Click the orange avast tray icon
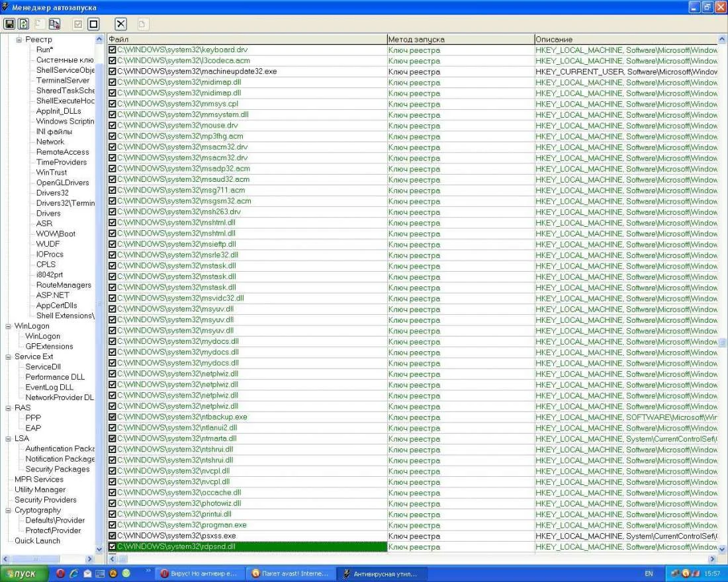This screenshot has height=582, width=728. click(685, 573)
